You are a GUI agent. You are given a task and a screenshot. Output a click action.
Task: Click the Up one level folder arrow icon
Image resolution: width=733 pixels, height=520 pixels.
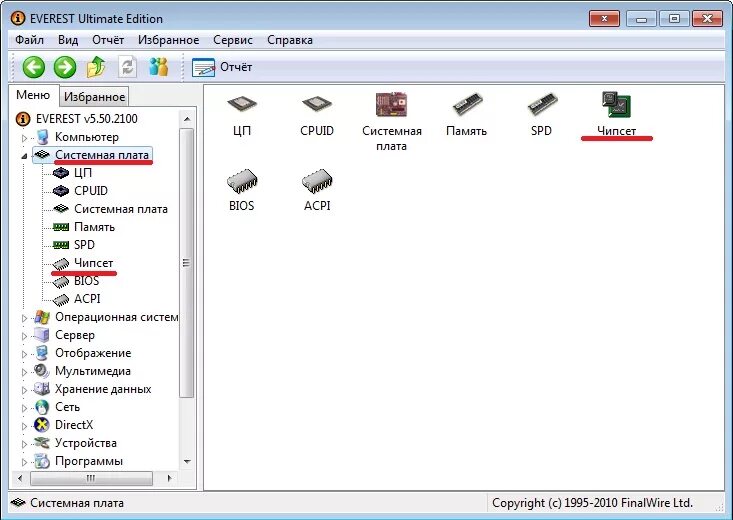pos(96,67)
